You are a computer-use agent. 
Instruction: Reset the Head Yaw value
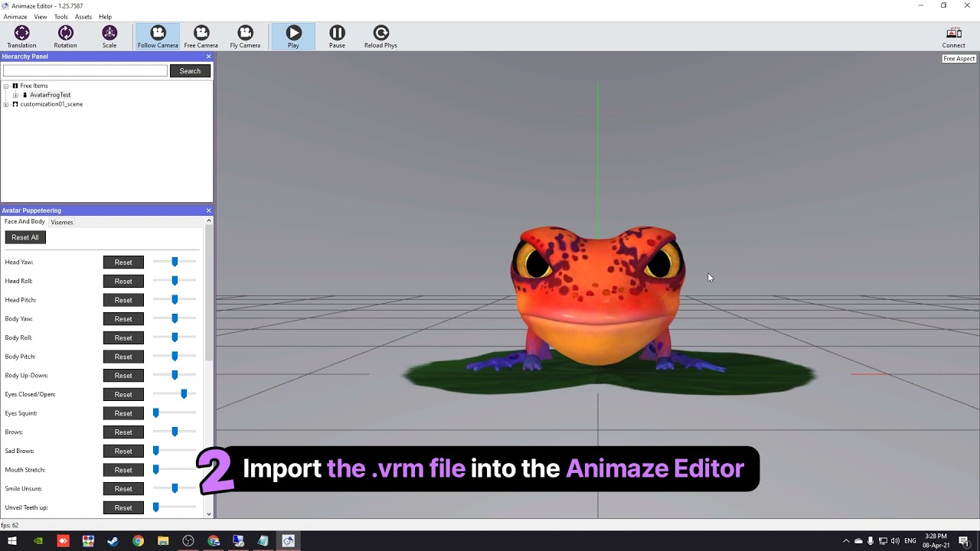point(123,262)
